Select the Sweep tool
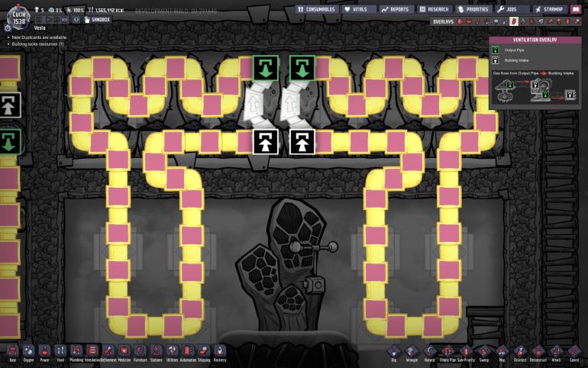 pos(484,353)
